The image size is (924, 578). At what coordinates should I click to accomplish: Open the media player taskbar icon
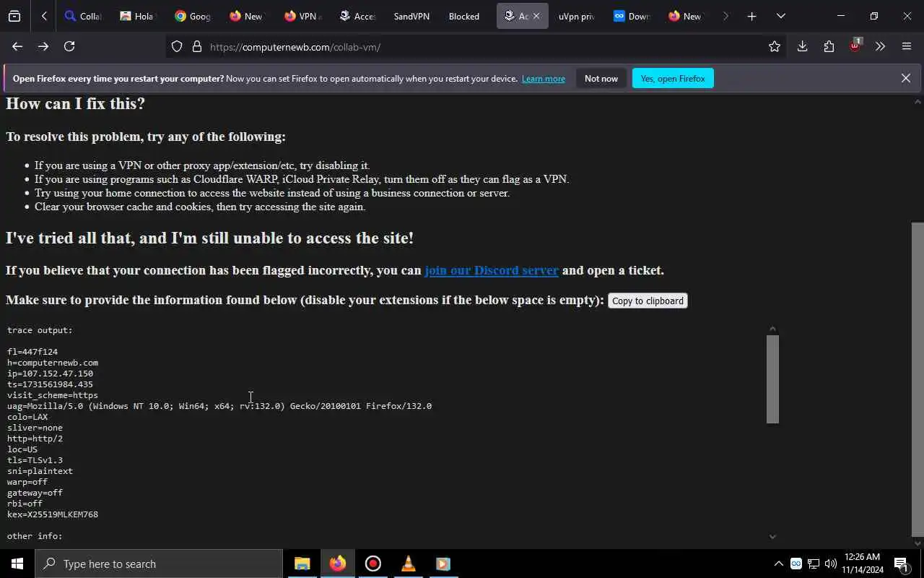(x=443, y=564)
